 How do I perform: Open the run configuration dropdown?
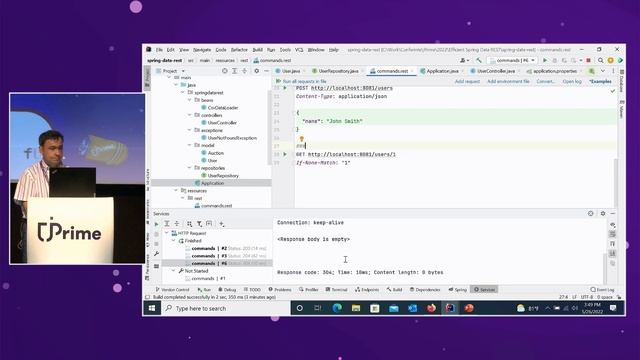coord(512,60)
